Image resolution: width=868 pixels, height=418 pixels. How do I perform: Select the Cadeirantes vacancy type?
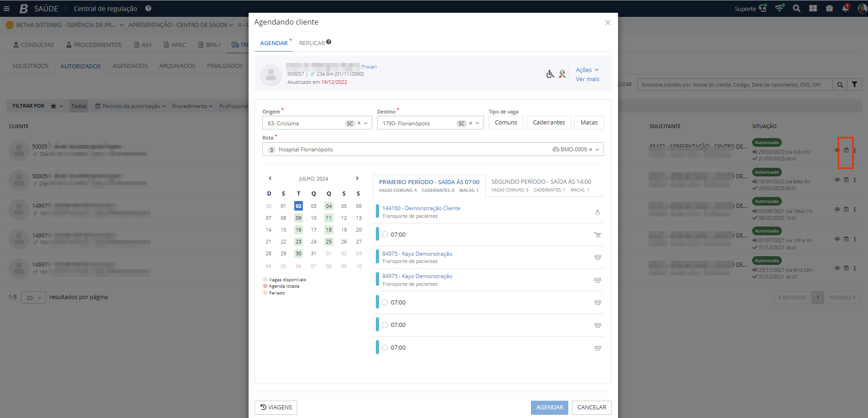point(549,123)
